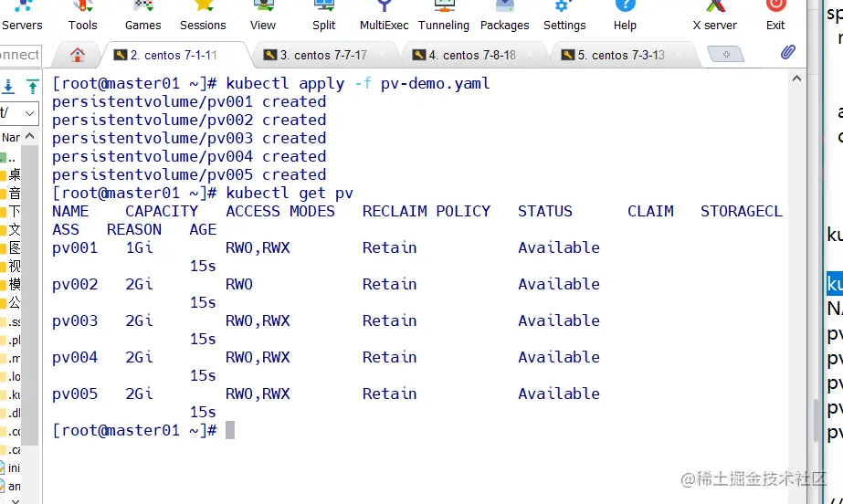This screenshot has height=504, width=843.
Task: Click the 'pv002' entry in terminal output
Action: (x=75, y=284)
